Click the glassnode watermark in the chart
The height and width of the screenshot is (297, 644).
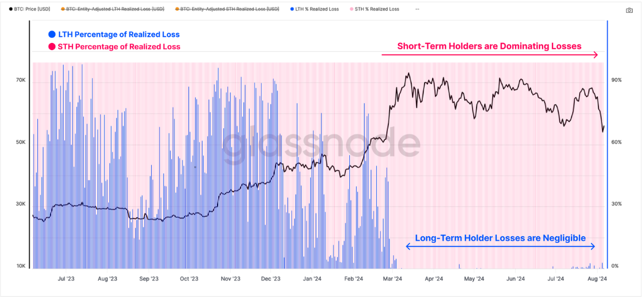pos(322,143)
